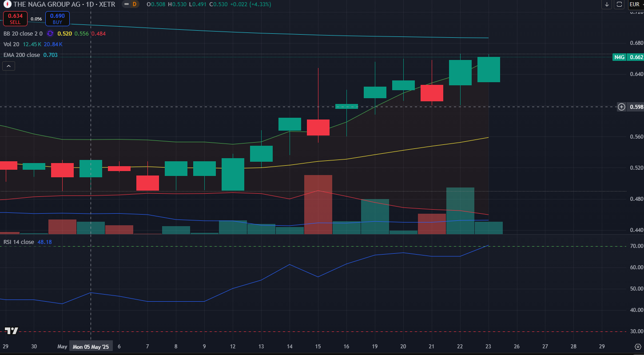Click the down-arrow icon next to fullscreen
The width and height of the screenshot is (644, 355).
[607, 4]
